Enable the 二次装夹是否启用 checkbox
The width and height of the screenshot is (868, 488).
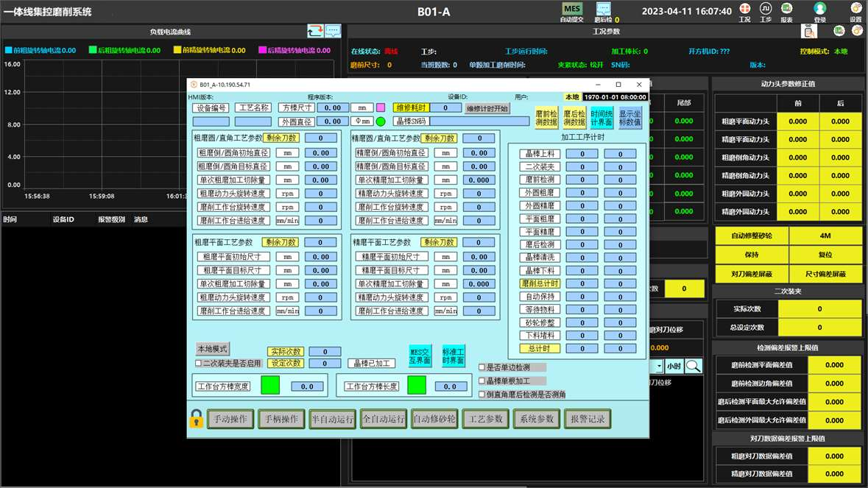[x=199, y=363]
